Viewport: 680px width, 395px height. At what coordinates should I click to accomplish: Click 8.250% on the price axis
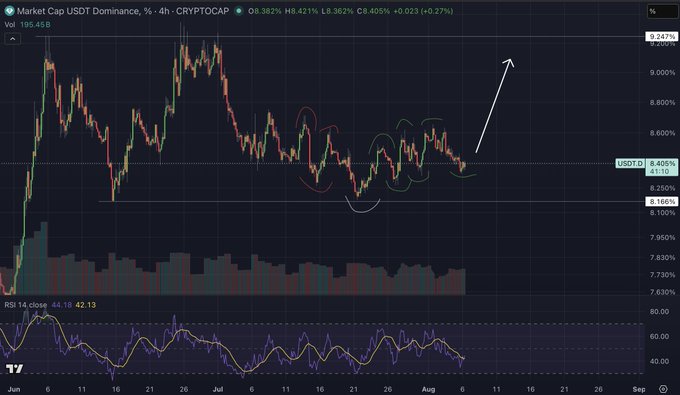(662, 188)
